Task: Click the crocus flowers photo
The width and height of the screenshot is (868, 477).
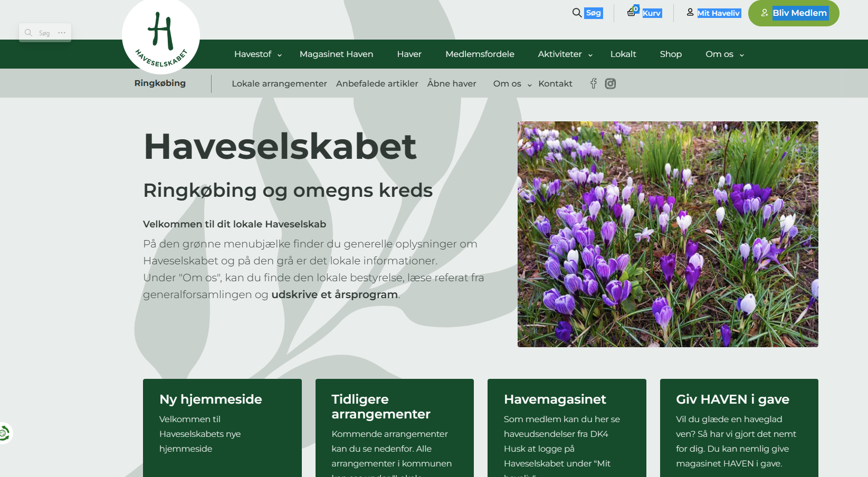Action: click(667, 234)
